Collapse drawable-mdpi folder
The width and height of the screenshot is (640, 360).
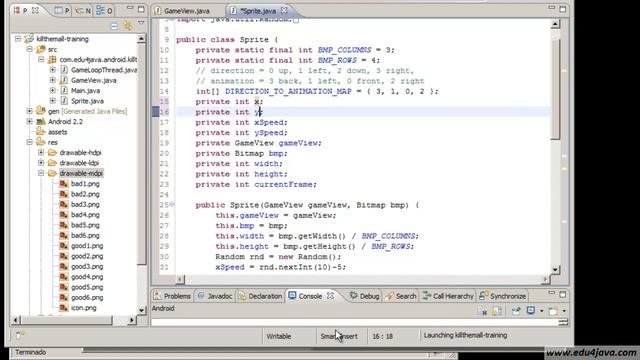pos(41,173)
